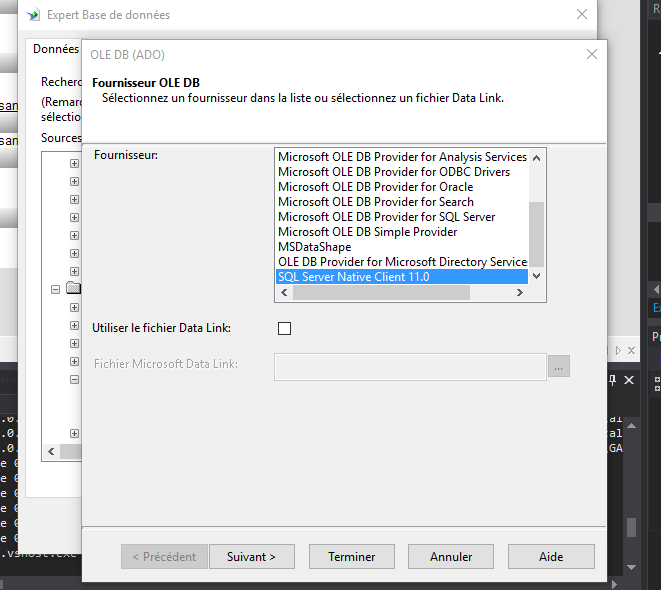This screenshot has width=661, height=590.
Task: Select Microsoft OLE DB Simple Provider
Action: [x=402, y=232]
